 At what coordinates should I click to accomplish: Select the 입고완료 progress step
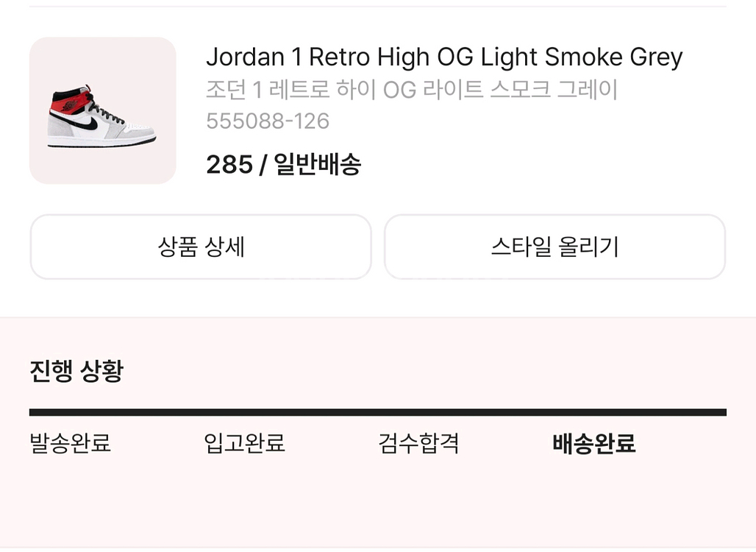[244, 444]
